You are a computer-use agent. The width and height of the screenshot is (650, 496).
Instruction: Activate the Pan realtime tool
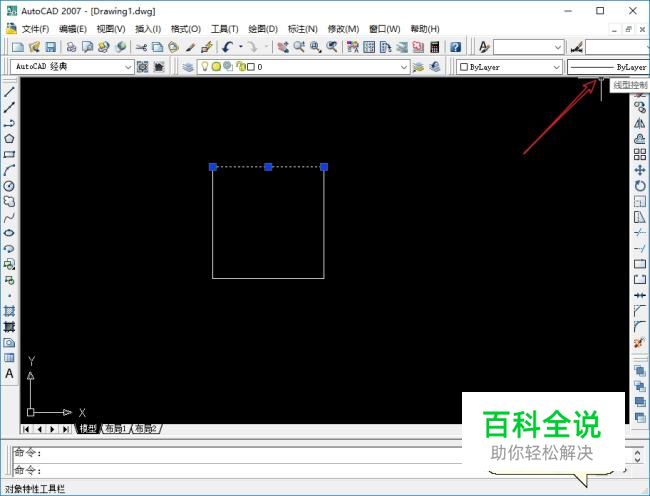pos(283,47)
